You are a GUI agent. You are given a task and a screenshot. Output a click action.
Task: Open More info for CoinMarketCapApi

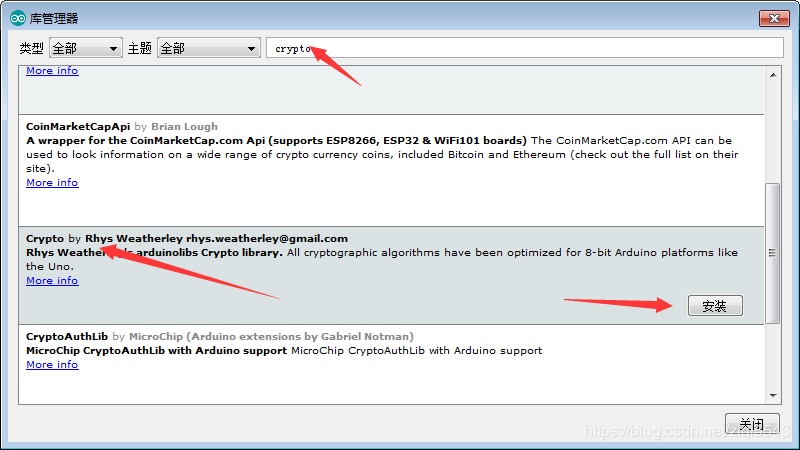pyautogui.click(x=52, y=183)
